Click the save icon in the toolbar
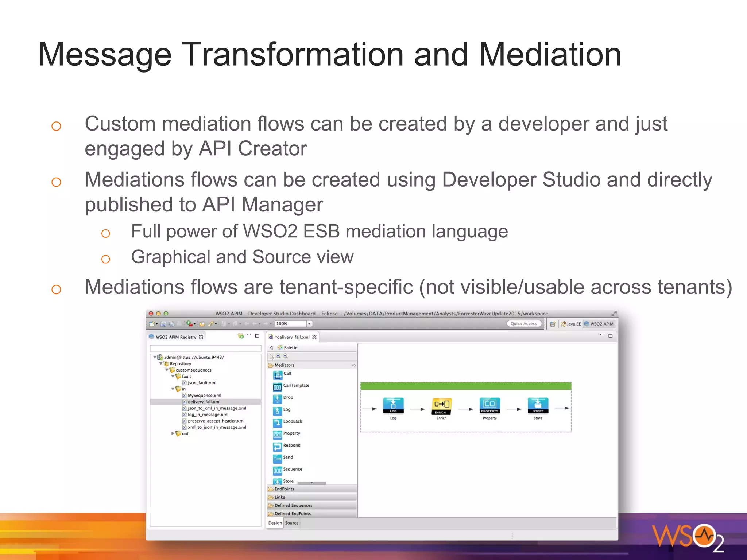The width and height of the screenshot is (747, 560). click(163, 324)
